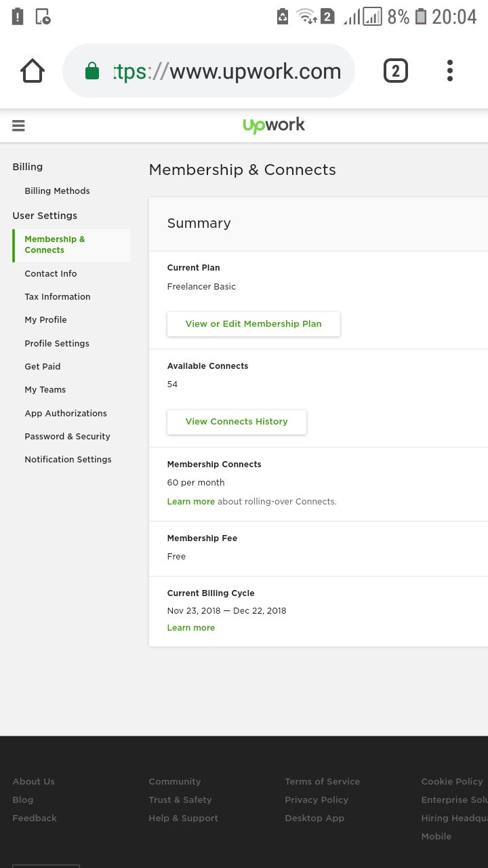Open Billing Methods in sidebar
Screen dimensions: 488x868
[57, 191]
